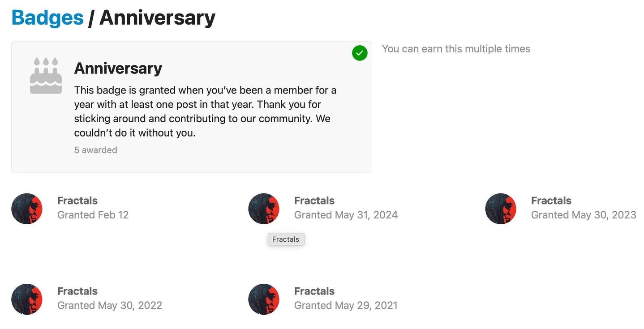This screenshot has width=644, height=329.
Task: Click the "Granted May 31, 2024" date
Action: coord(346,215)
